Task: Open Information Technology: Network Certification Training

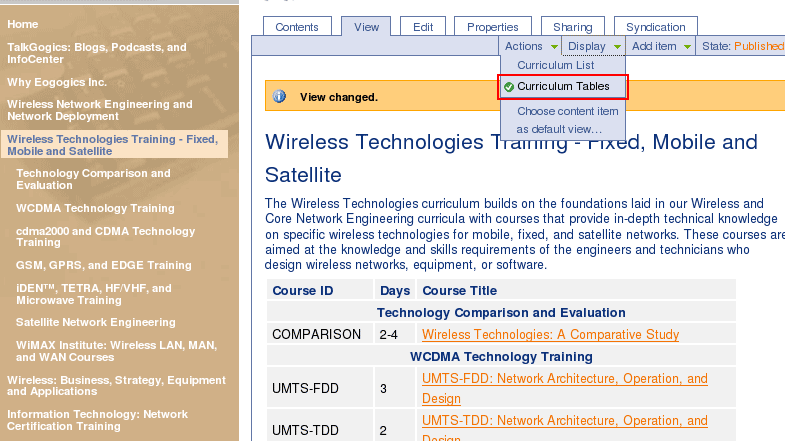Action: pyautogui.click(x=97, y=420)
